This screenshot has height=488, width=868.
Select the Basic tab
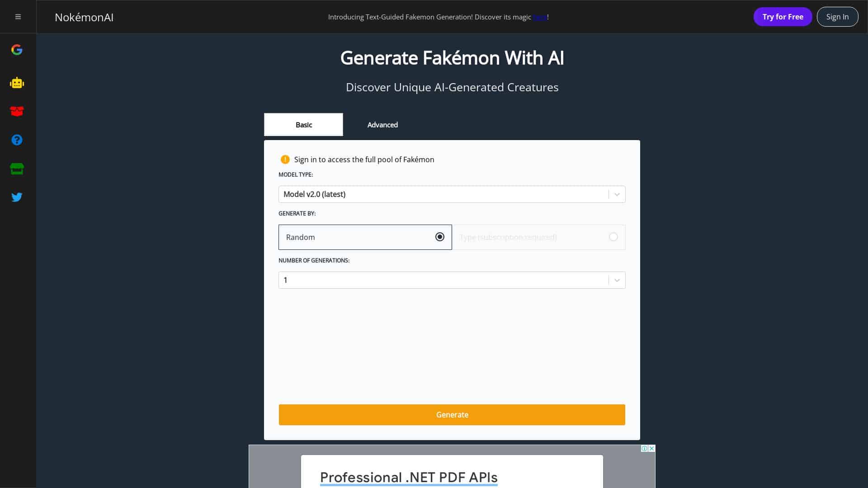click(303, 125)
